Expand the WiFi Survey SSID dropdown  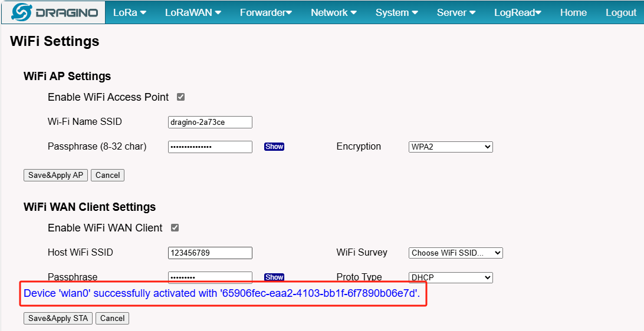pyautogui.click(x=455, y=253)
